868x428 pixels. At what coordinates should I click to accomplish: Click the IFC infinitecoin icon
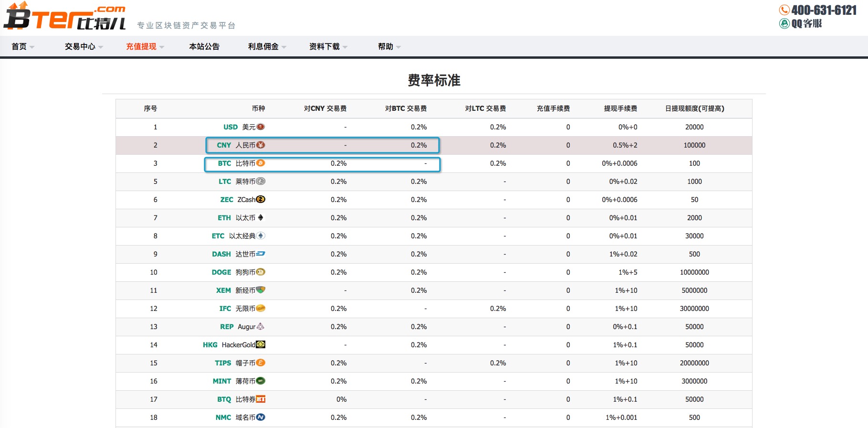261,308
